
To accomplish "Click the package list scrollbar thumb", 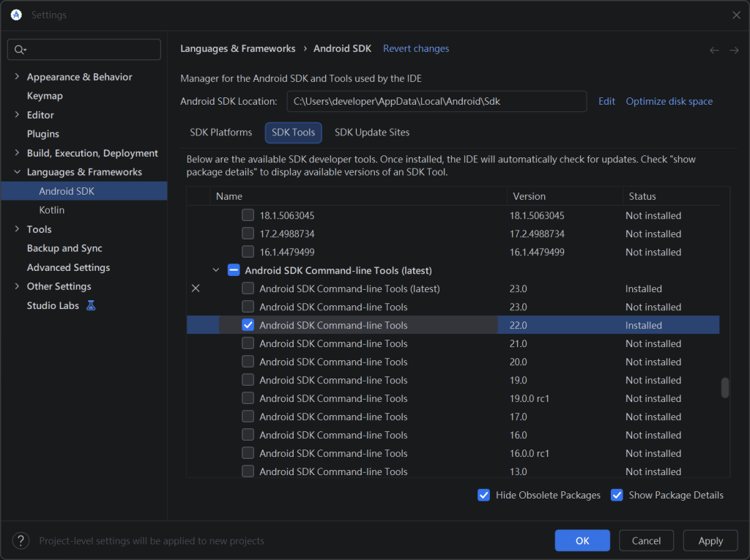I will click(x=725, y=388).
